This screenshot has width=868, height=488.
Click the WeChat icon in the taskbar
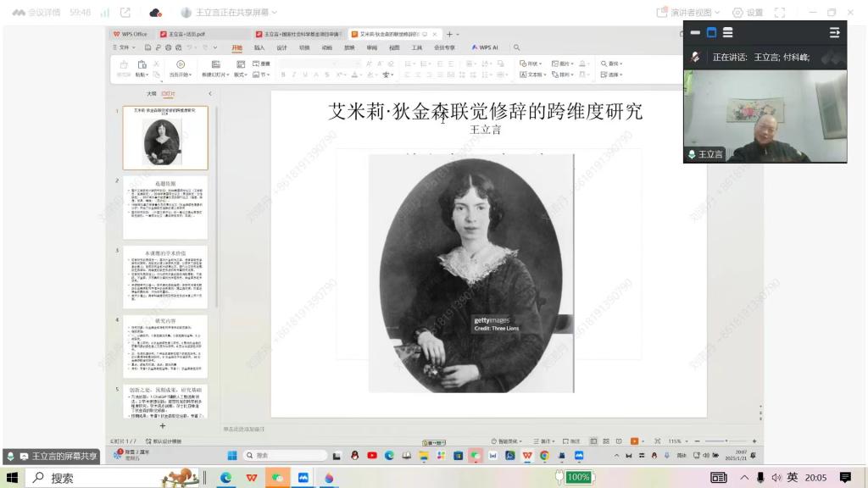[x=276, y=478]
